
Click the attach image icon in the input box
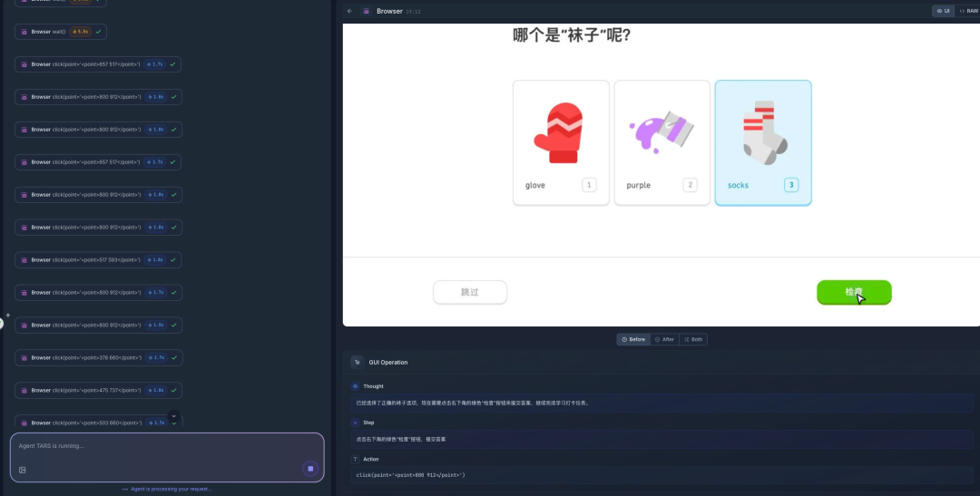click(23, 470)
